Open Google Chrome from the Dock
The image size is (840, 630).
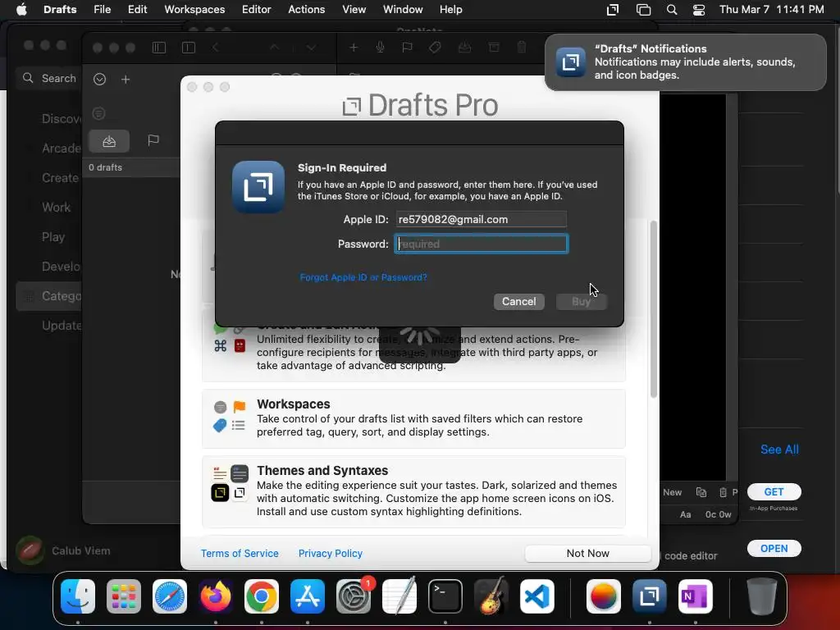(x=262, y=596)
